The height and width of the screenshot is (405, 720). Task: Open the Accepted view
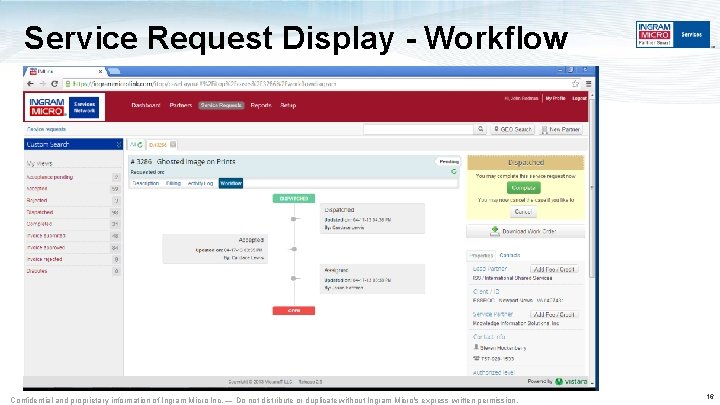click(x=37, y=189)
